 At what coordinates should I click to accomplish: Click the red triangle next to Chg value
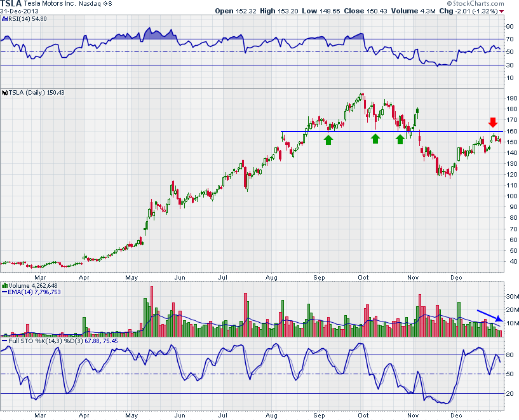pyautogui.click(x=501, y=11)
